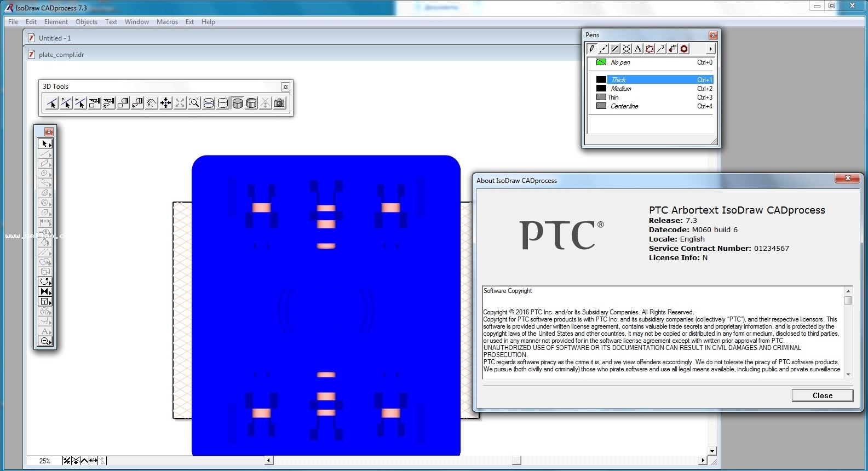Open the red hexagon tab in Pens panel
Image resolution: width=868 pixels, height=471 pixels.
[x=684, y=49]
